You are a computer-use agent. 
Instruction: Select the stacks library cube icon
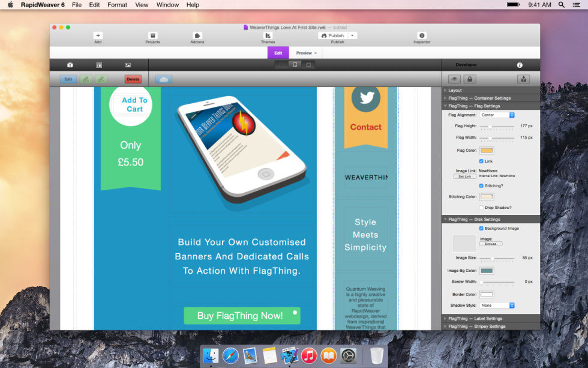coord(70,65)
